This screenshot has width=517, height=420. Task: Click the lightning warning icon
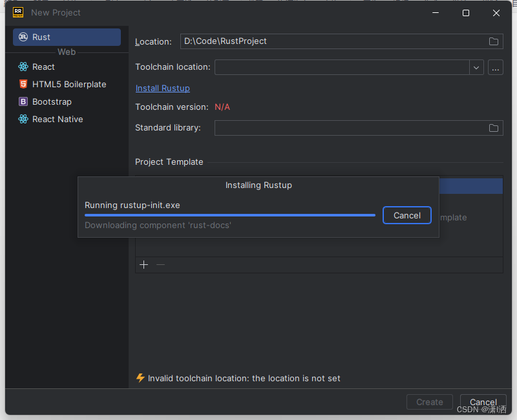tap(140, 378)
